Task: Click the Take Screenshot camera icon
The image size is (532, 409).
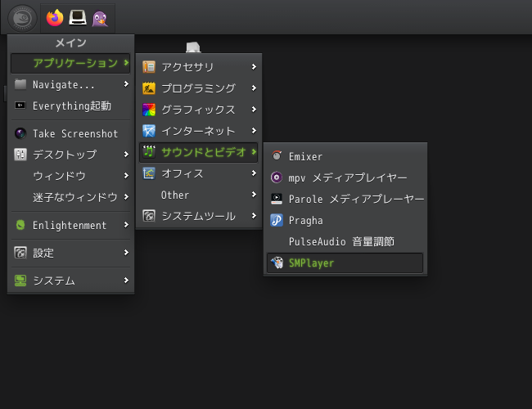Action: point(20,133)
